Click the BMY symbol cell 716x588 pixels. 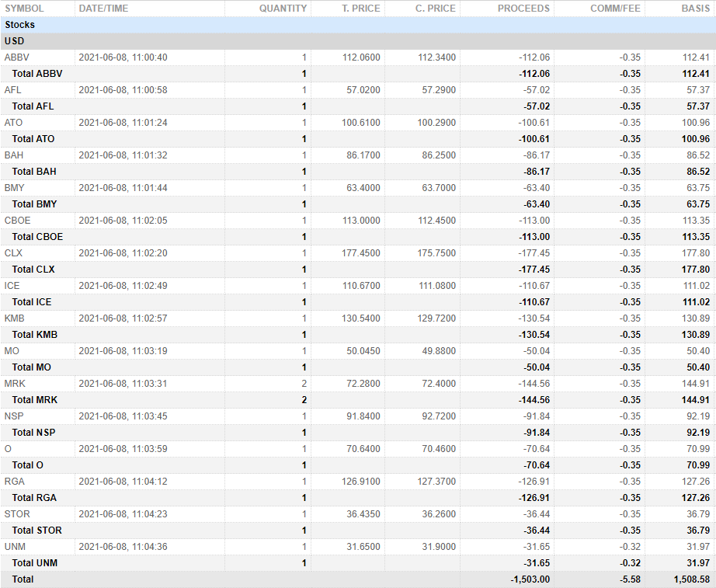[14, 188]
